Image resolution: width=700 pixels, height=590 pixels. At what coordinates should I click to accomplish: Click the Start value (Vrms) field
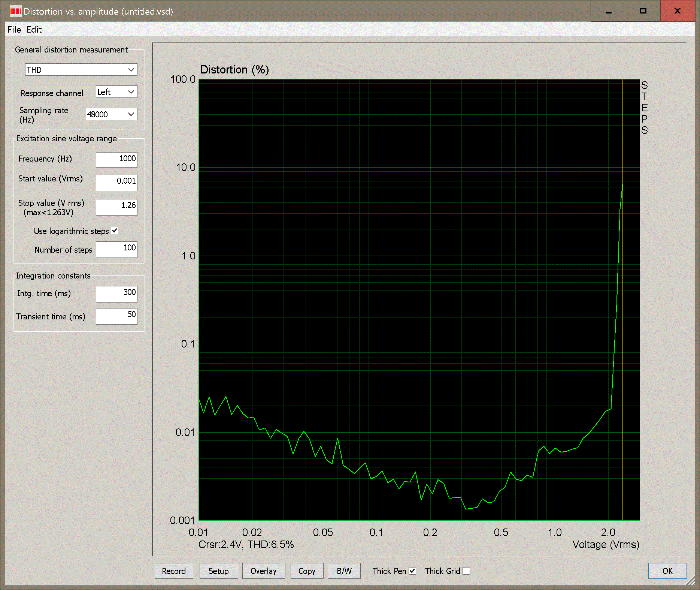(116, 183)
